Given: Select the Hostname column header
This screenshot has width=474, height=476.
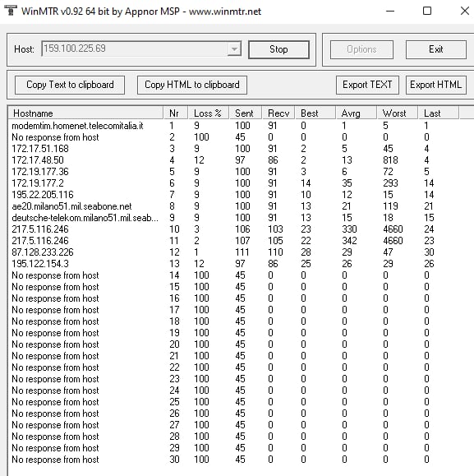Looking at the screenshot, I should point(85,113).
